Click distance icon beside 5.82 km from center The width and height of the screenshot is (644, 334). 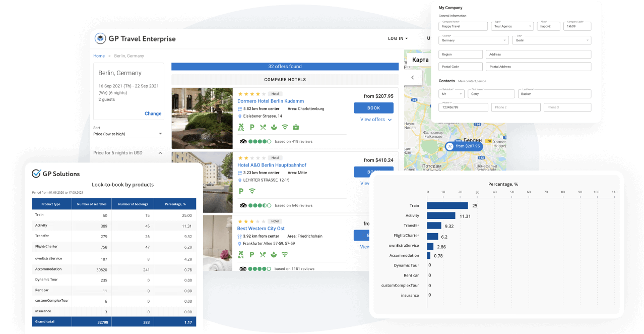pos(240,108)
